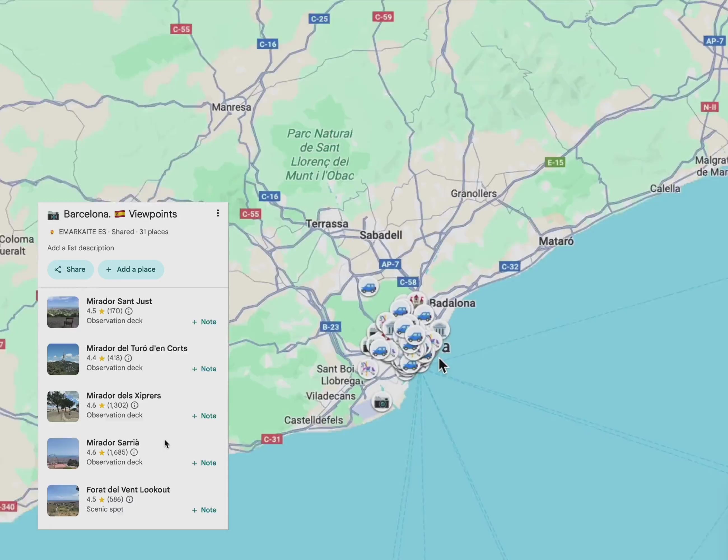The height and width of the screenshot is (560, 728).
Task: Open the Mirador Sant Just thumbnail photo
Action: (x=63, y=312)
